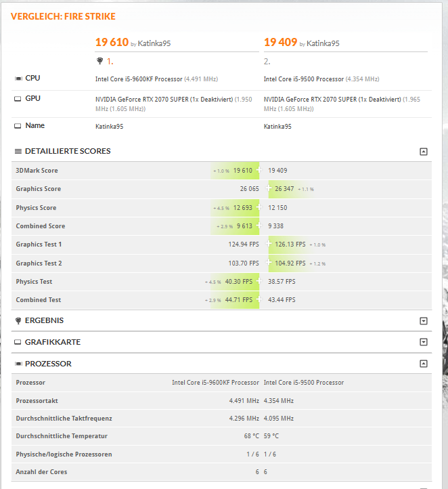Viewport: 448px width, 489px height.
Task: Click the Physische/logische Prozessoren label
Action: point(64,454)
